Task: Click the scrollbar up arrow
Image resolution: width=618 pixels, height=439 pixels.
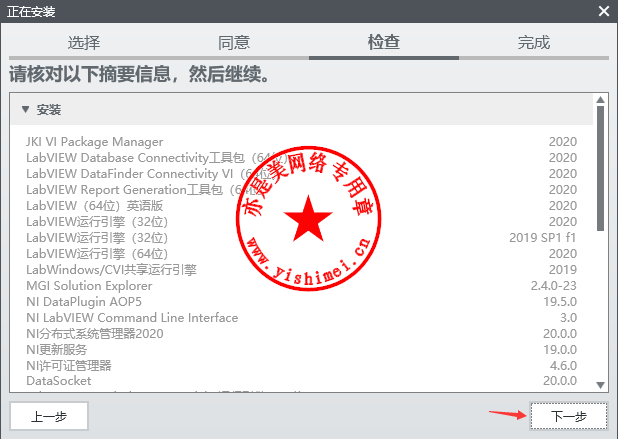Action: tap(600, 100)
